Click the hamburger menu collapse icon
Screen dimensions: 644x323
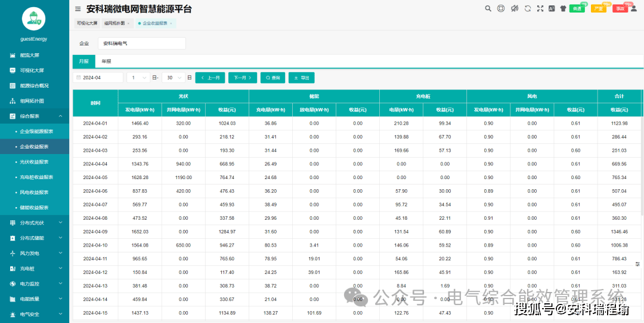(78, 9)
